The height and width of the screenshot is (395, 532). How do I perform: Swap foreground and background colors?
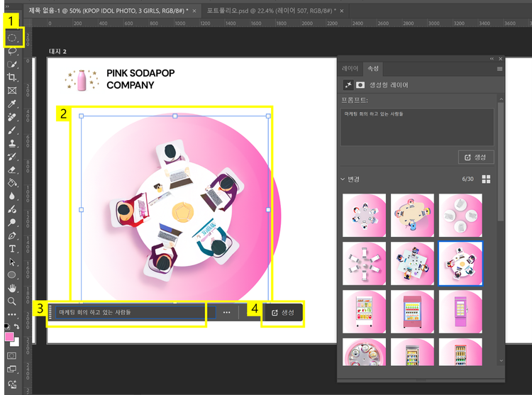click(16, 326)
